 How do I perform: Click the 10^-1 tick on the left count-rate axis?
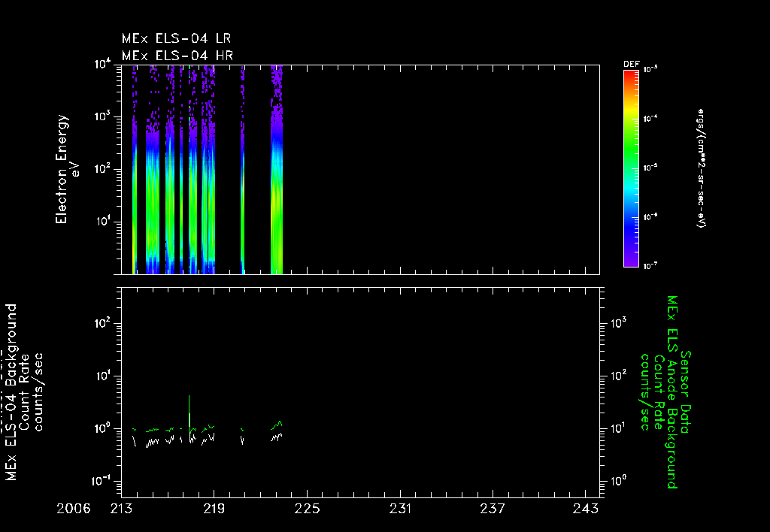tap(102, 481)
